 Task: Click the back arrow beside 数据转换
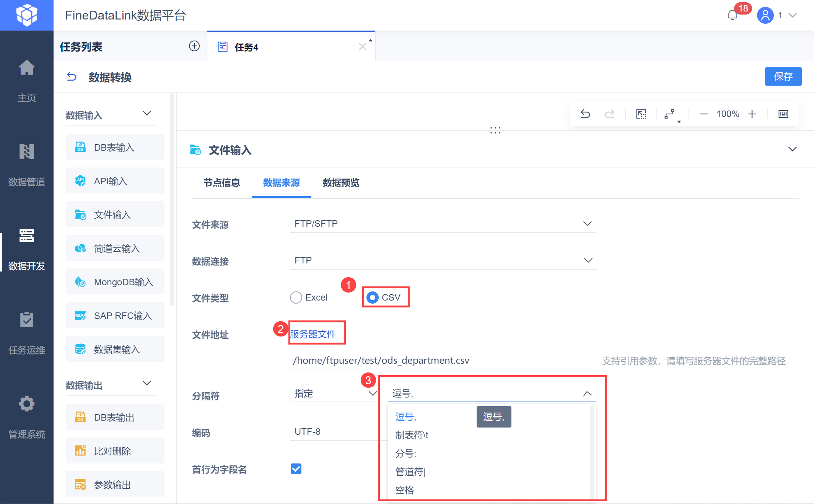(x=72, y=77)
